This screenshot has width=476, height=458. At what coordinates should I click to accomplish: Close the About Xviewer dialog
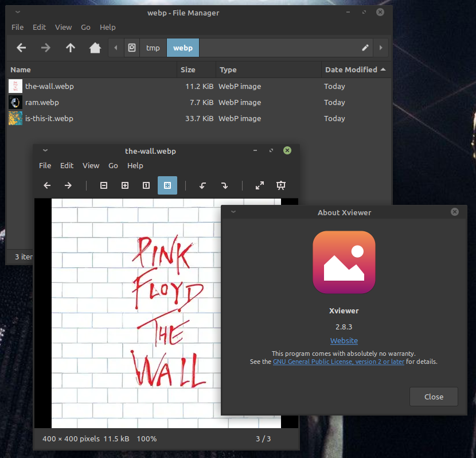click(x=434, y=396)
